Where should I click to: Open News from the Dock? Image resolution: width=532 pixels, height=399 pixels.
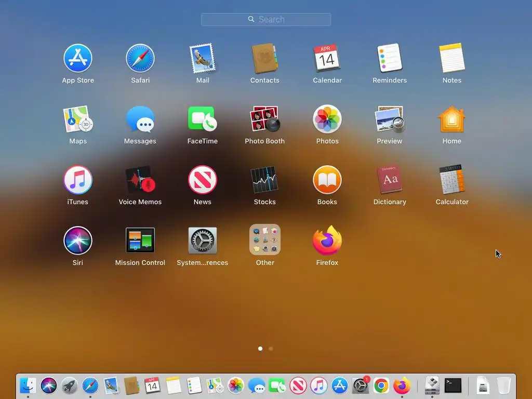298,386
